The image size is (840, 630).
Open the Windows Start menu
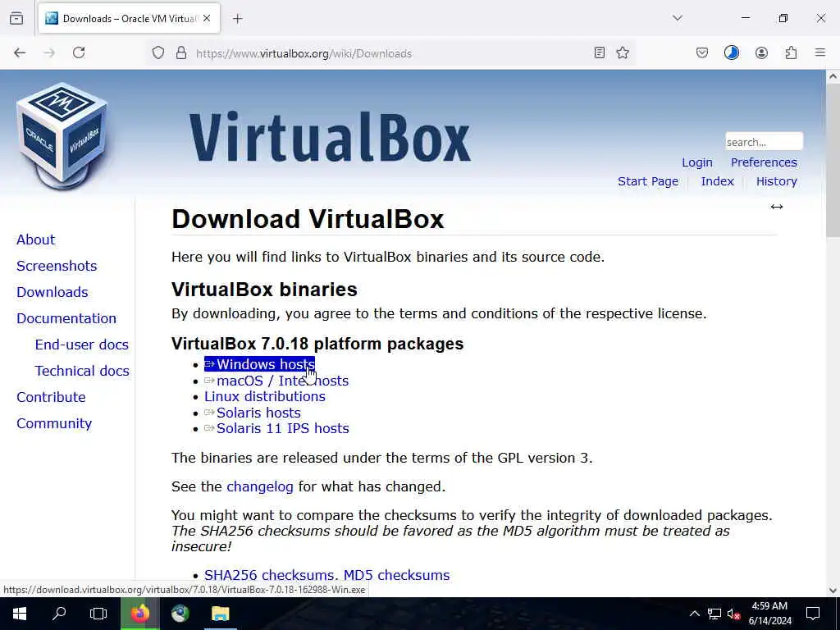coord(20,614)
